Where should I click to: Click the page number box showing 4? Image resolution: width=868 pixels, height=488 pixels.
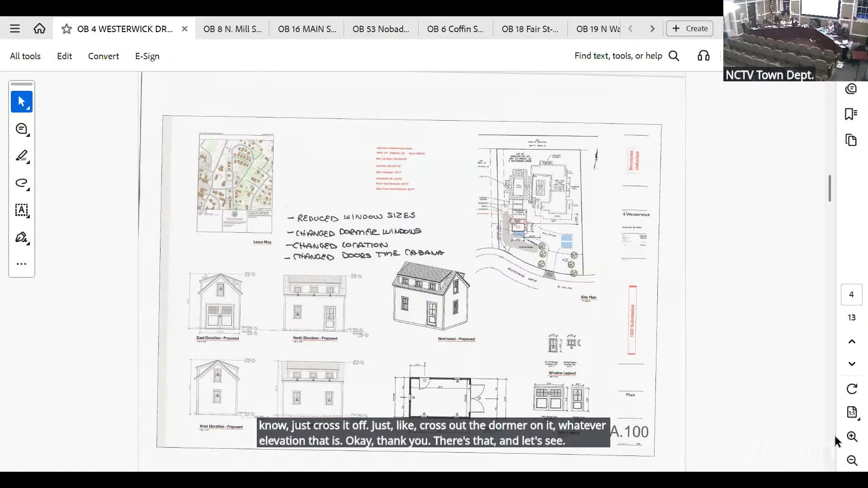click(x=851, y=294)
